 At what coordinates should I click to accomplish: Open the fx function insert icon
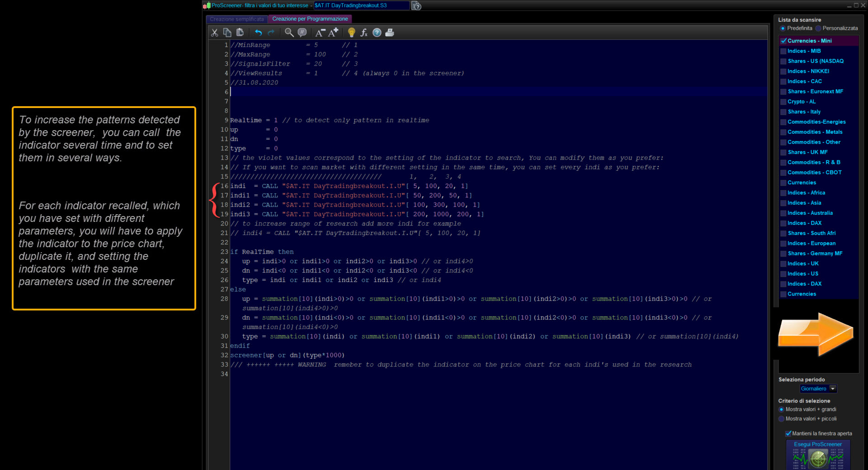pyautogui.click(x=364, y=33)
